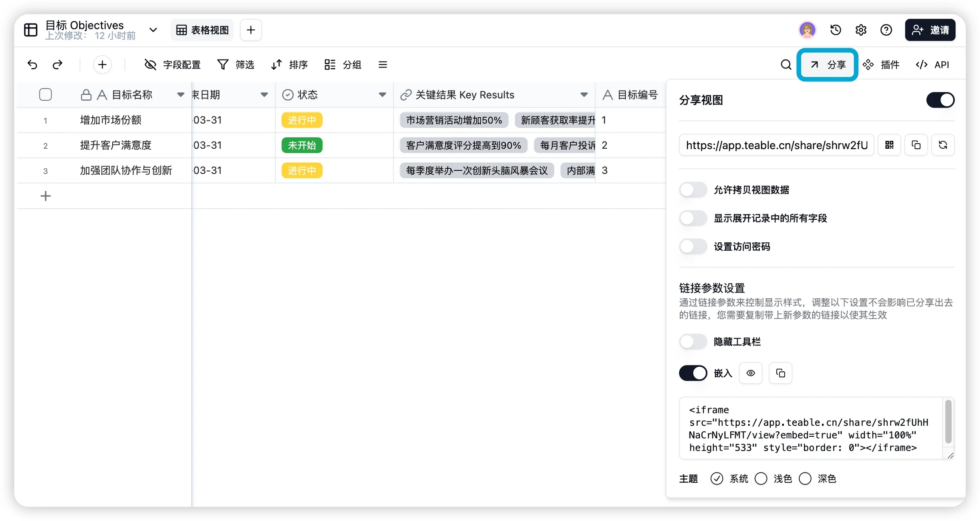980x521 pixels.
Task: Enable 隐藏工具栏 toggle
Action: pos(693,342)
